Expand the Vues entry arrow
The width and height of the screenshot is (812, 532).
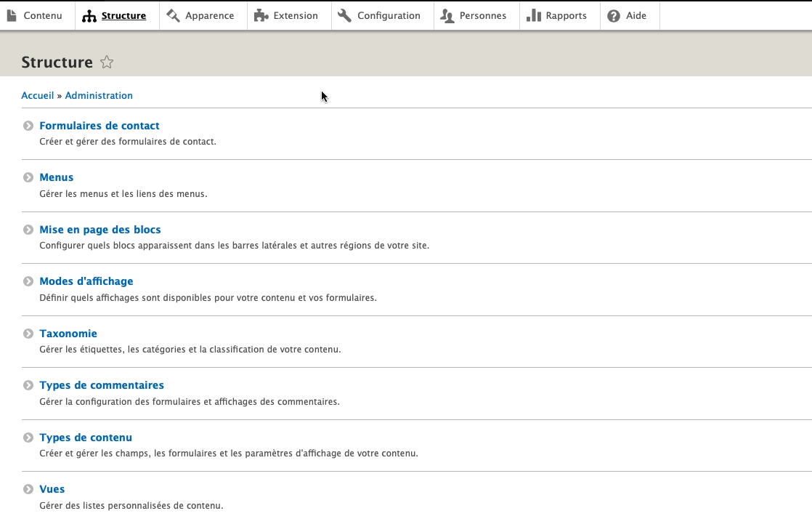click(28, 488)
